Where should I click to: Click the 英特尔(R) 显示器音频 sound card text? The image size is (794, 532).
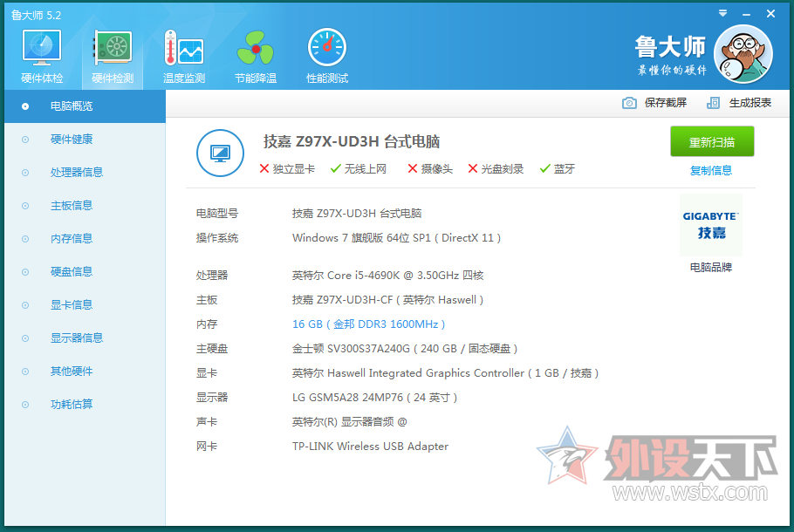click(349, 422)
